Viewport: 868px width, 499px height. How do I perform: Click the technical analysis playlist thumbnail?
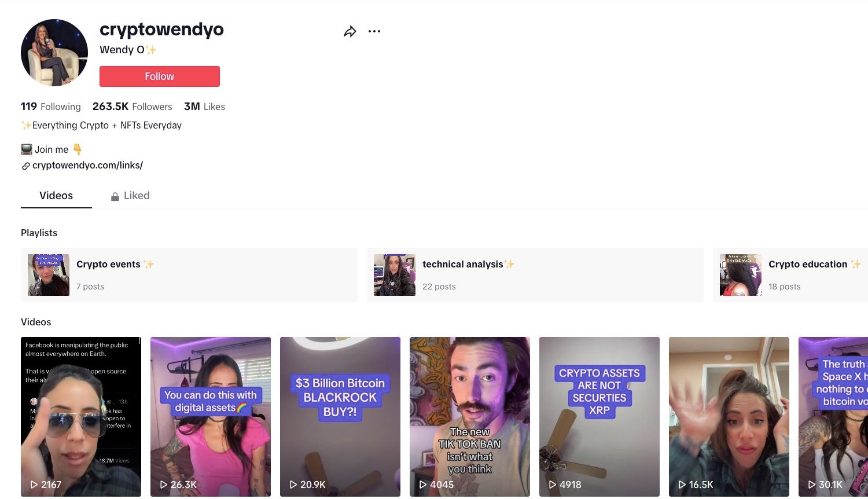click(395, 275)
